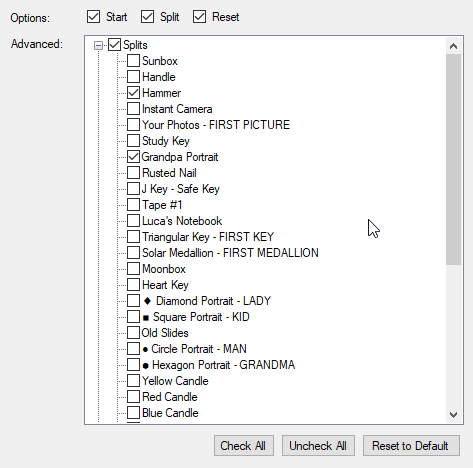Viewport: 473px width, 468px height.
Task: Disable the Reset option checkbox
Action: (199, 17)
